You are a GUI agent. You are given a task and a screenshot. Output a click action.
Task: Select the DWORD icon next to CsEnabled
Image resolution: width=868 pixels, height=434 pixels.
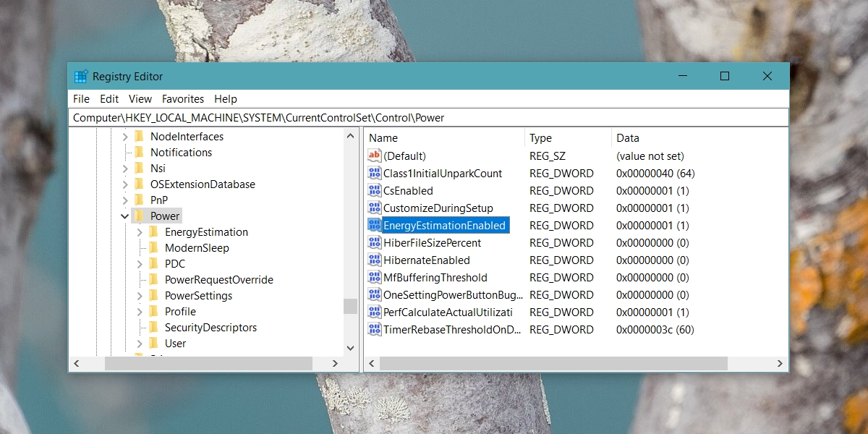coord(375,190)
